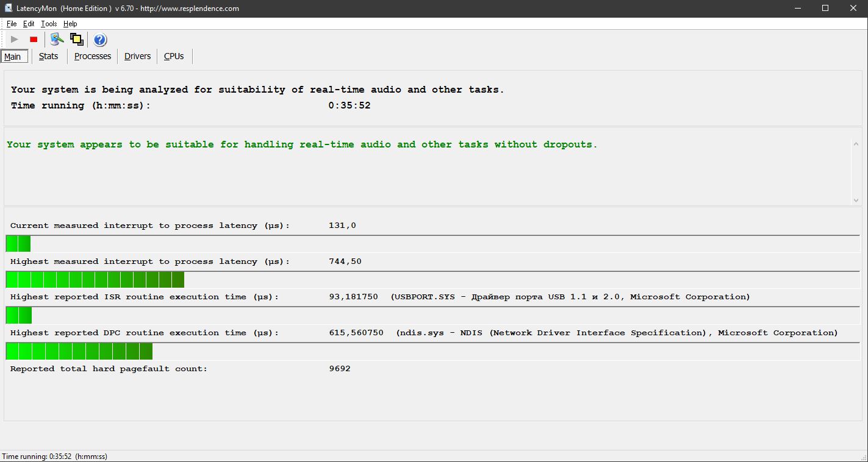Switch to the Drivers tab

pyautogui.click(x=137, y=56)
